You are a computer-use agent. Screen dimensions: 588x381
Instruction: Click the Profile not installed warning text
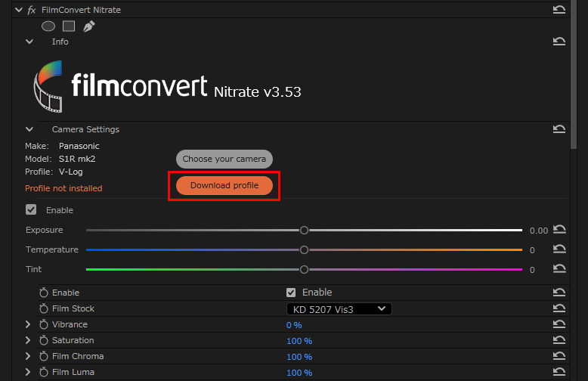click(x=63, y=188)
